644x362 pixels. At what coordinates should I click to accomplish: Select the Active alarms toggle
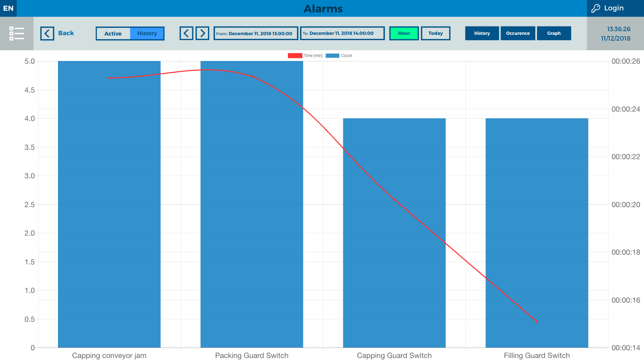click(x=113, y=34)
